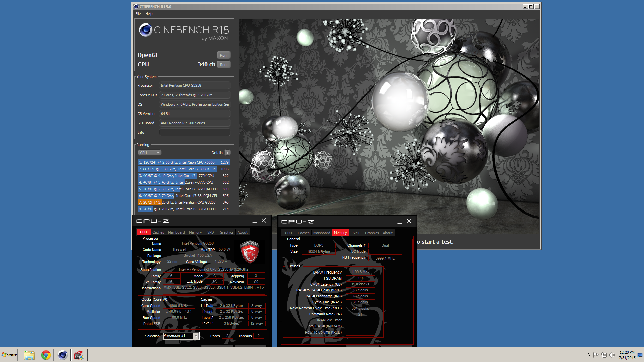Screen dimensions: 644x362
Task: Open the Help menu in Cinebench
Action: pos(149,14)
